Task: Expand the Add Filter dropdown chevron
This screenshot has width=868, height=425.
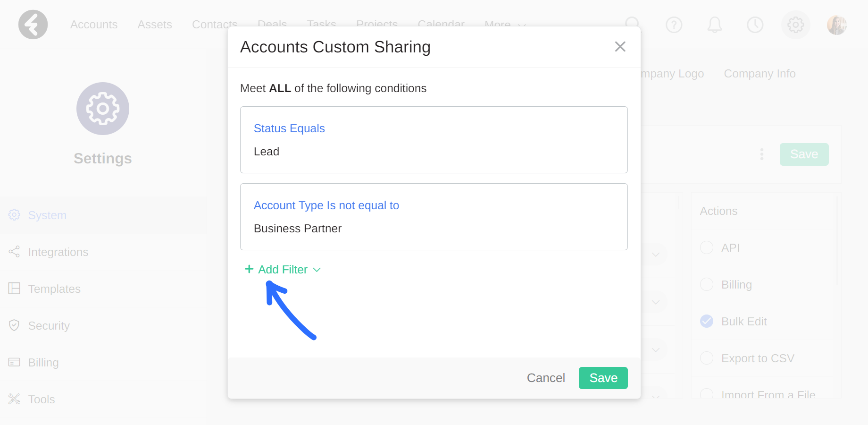Action: [317, 270]
